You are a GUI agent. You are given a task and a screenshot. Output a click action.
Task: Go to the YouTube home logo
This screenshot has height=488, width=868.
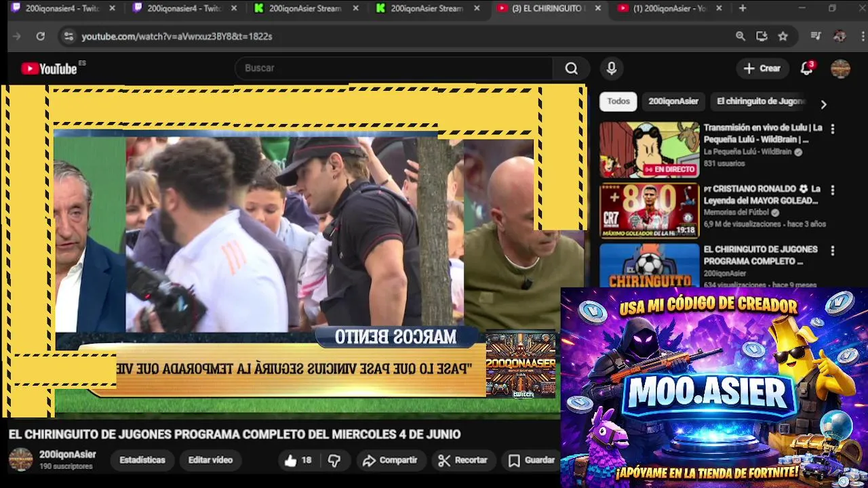[x=49, y=68]
